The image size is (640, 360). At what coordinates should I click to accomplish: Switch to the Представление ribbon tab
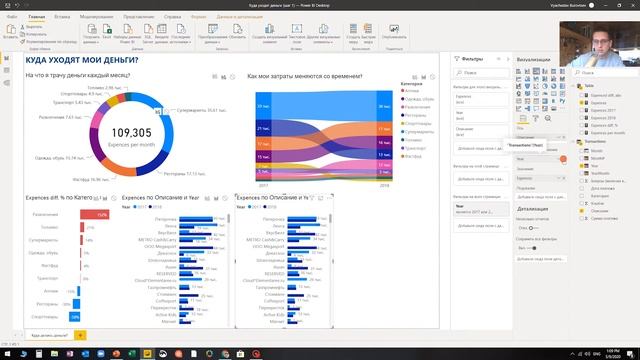coord(139,17)
